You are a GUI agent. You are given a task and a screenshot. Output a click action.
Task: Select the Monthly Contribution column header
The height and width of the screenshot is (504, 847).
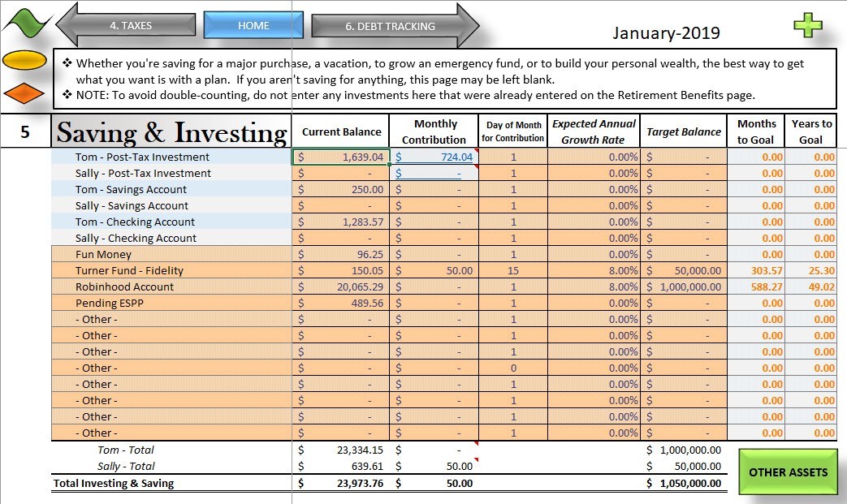tap(434, 131)
